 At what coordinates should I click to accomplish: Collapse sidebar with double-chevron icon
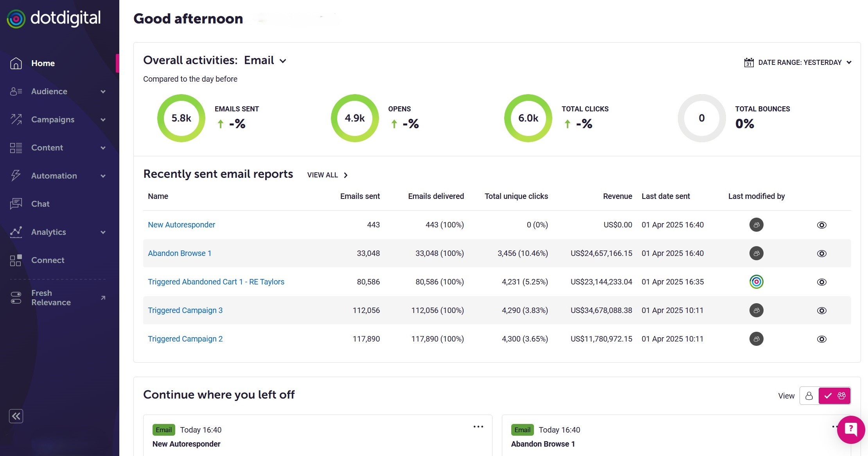16,416
